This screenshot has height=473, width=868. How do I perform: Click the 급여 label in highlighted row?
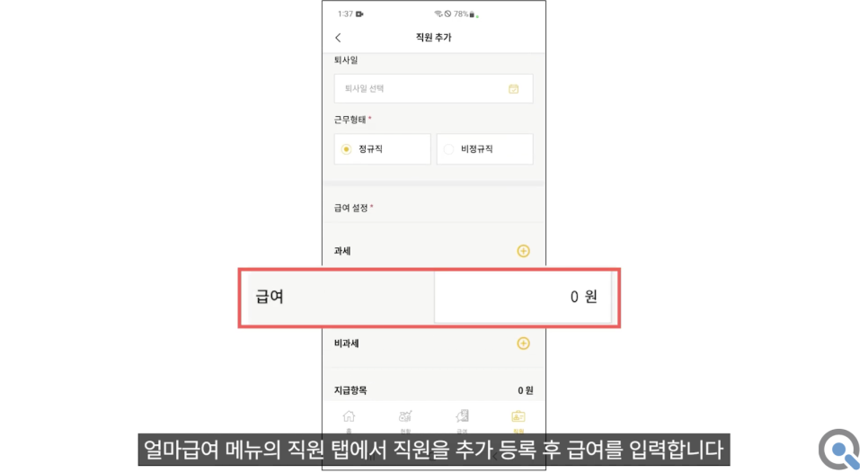(270, 297)
